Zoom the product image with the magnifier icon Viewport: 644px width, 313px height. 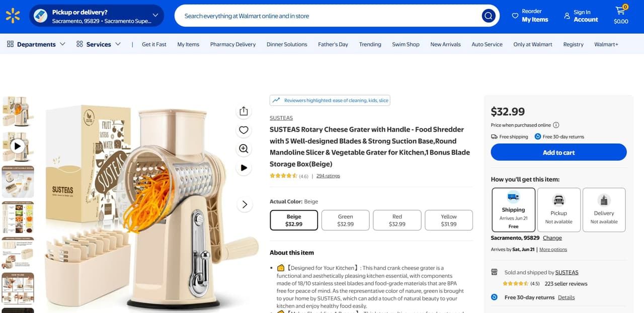click(244, 149)
